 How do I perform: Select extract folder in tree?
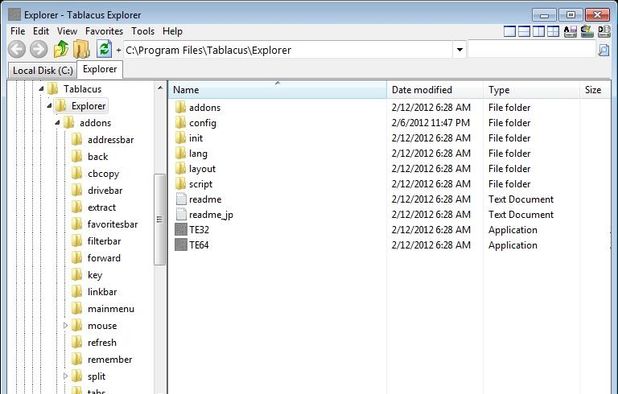(x=102, y=208)
